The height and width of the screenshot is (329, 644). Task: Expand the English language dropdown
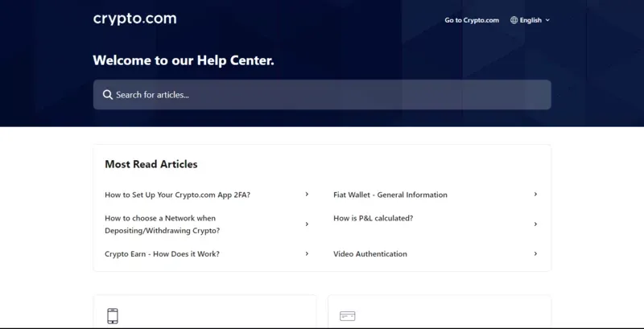[530, 20]
